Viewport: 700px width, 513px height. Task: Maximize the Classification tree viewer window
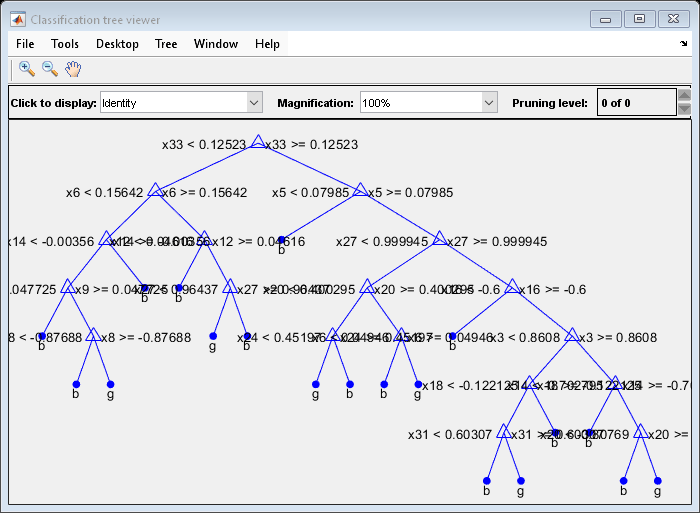click(640, 19)
